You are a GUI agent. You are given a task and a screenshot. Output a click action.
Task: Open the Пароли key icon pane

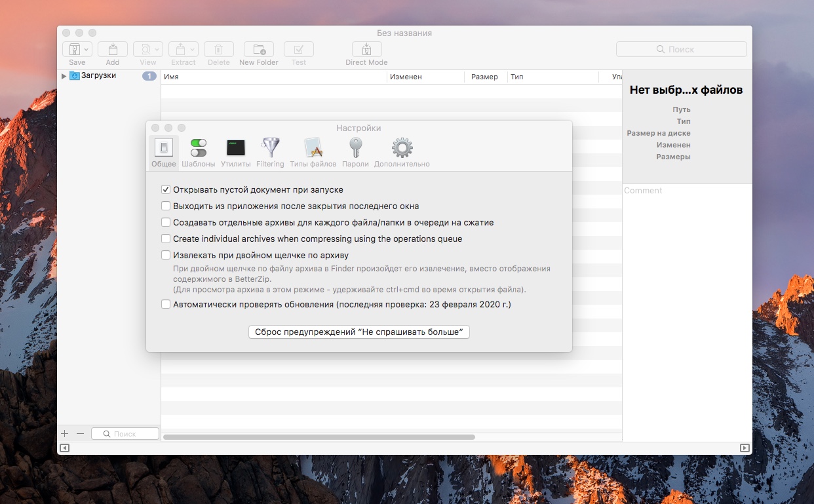pos(355,148)
